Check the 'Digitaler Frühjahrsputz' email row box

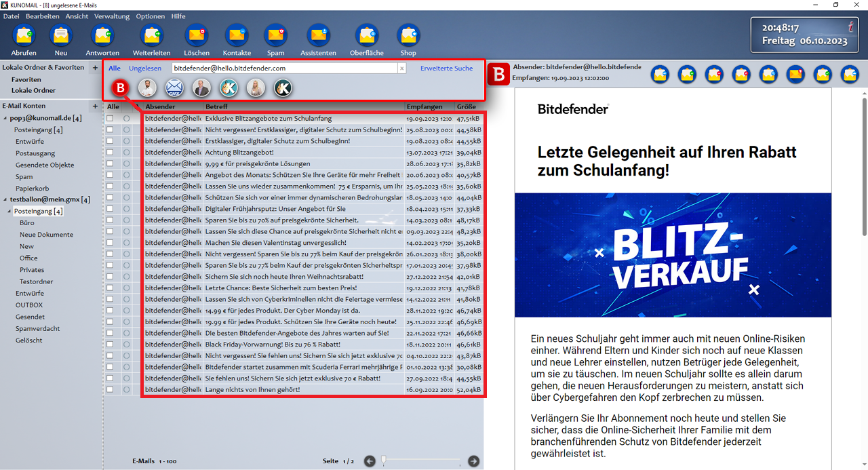pos(110,209)
